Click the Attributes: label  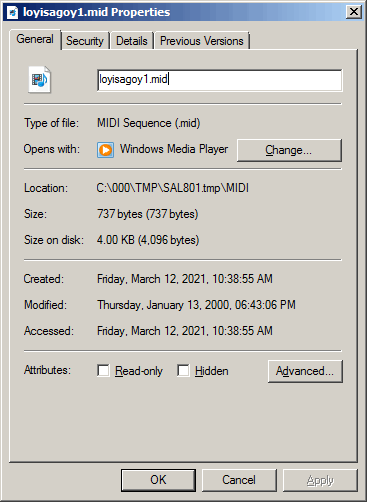click(47, 370)
